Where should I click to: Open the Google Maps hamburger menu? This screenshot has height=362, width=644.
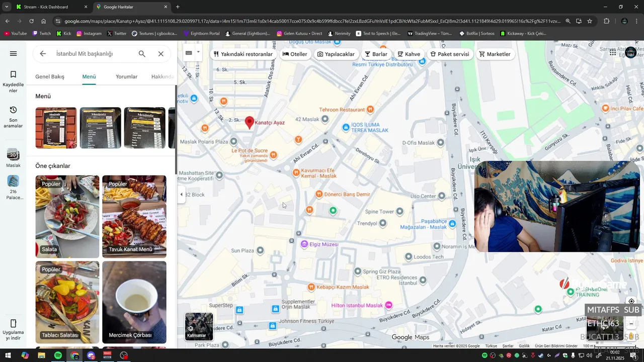[13, 54]
